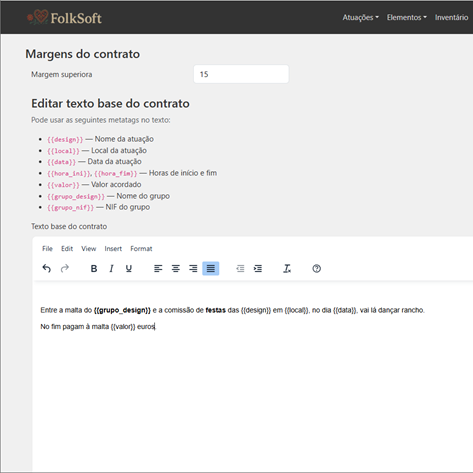This screenshot has width=473, height=473.
Task: Click the {{valor}} metatag in list
Action: (63, 185)
